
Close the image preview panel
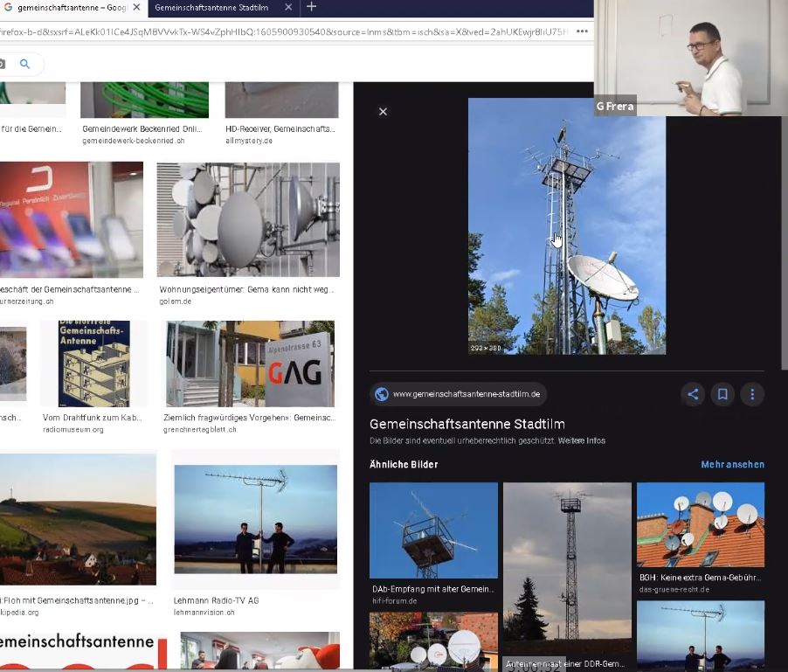click(x=383, y=112)
